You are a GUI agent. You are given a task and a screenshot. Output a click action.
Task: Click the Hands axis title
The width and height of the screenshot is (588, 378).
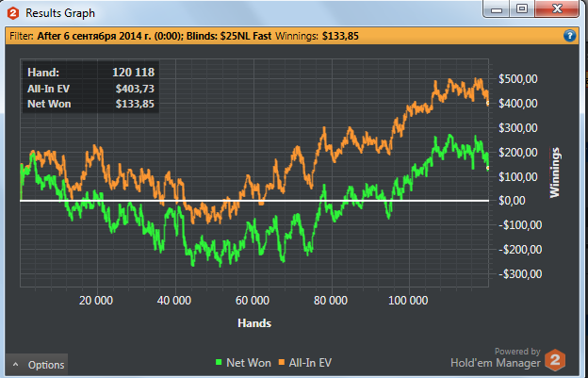click(254, 323)
